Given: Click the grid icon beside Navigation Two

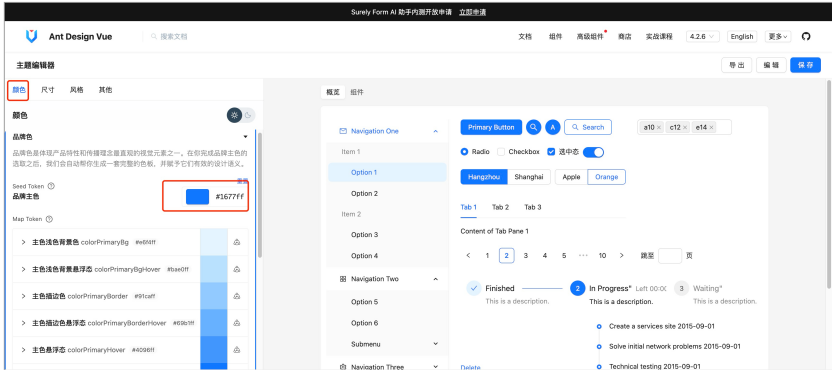Looking at the screenshot, I should (343, 279).
